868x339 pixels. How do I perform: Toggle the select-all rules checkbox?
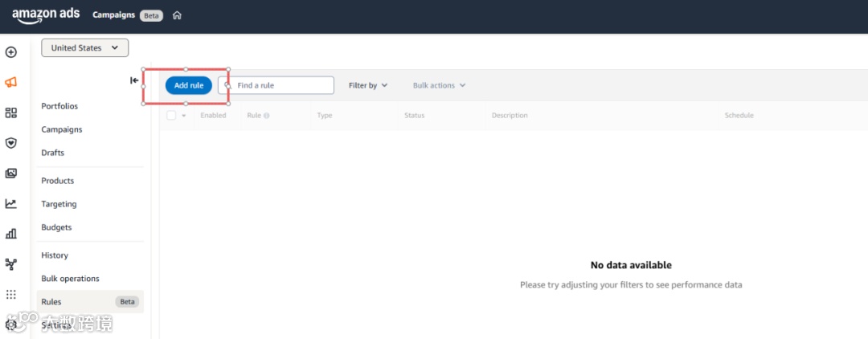tap(171, 115)
